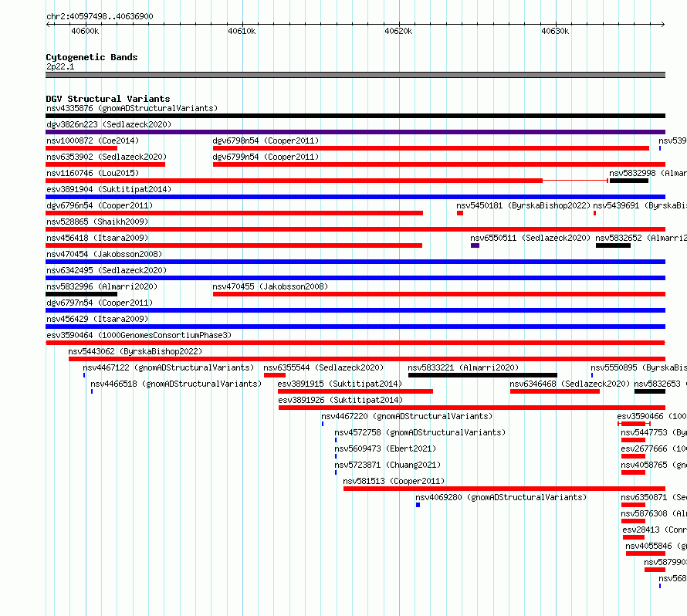Click esv3891926 (Suktitipat2014) label
This screenshot has height=616, width=687.
click(340, 400)
